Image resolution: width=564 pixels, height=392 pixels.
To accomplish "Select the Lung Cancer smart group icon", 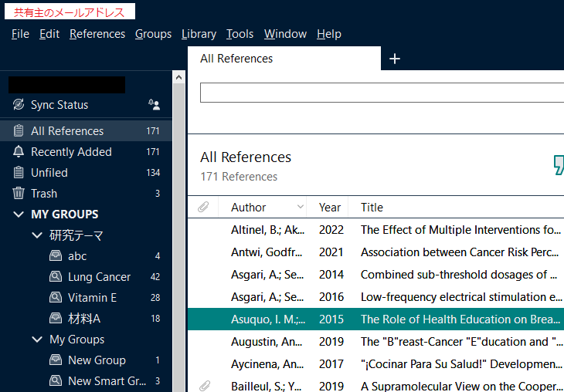I will (x=56, y=277).
